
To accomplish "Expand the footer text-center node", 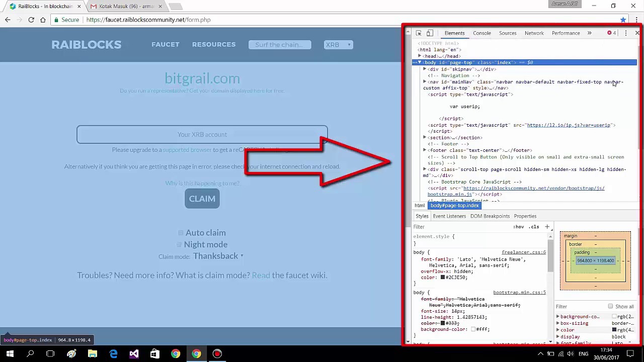I will [425, 150].
